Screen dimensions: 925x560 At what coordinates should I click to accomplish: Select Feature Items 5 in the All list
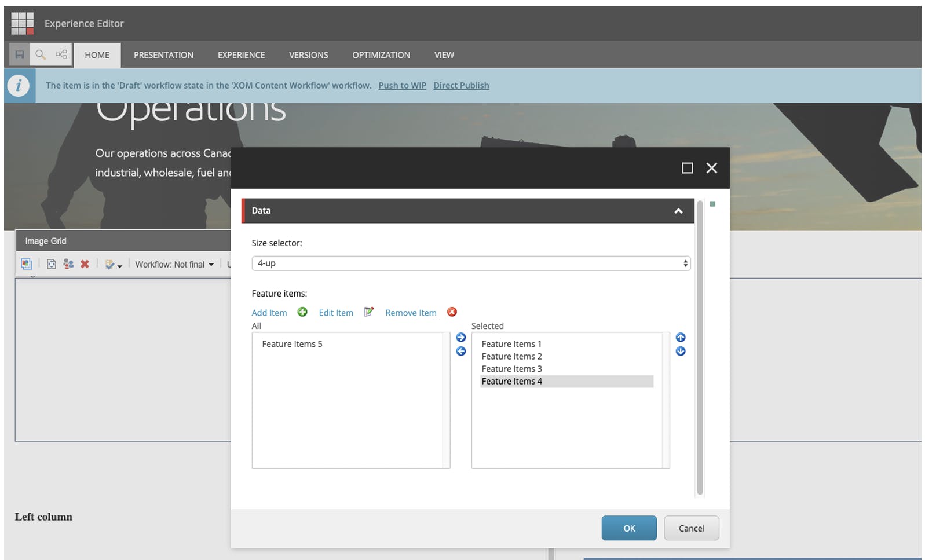pyautogui.click(x=293, y=344)
